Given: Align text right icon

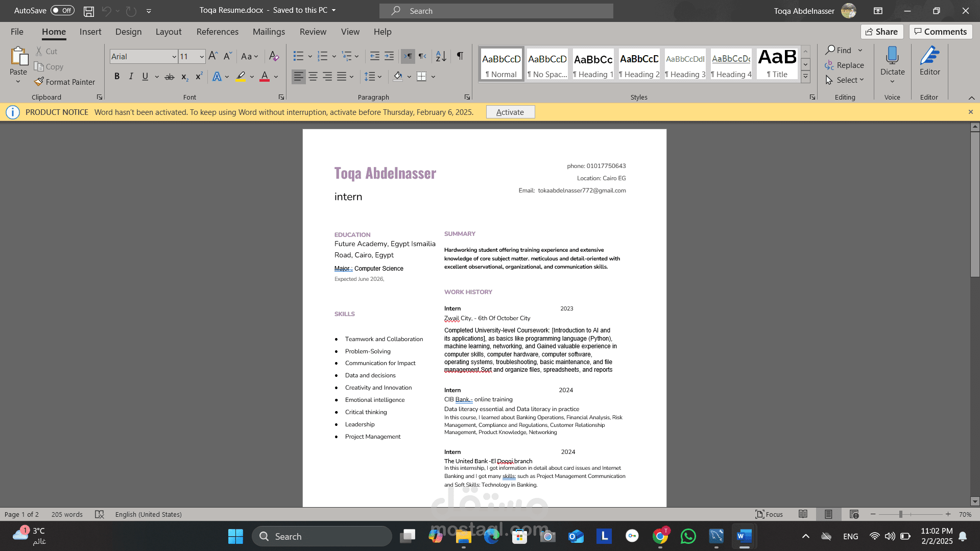Looking at the screenshot, I should (x=327, y=77).
